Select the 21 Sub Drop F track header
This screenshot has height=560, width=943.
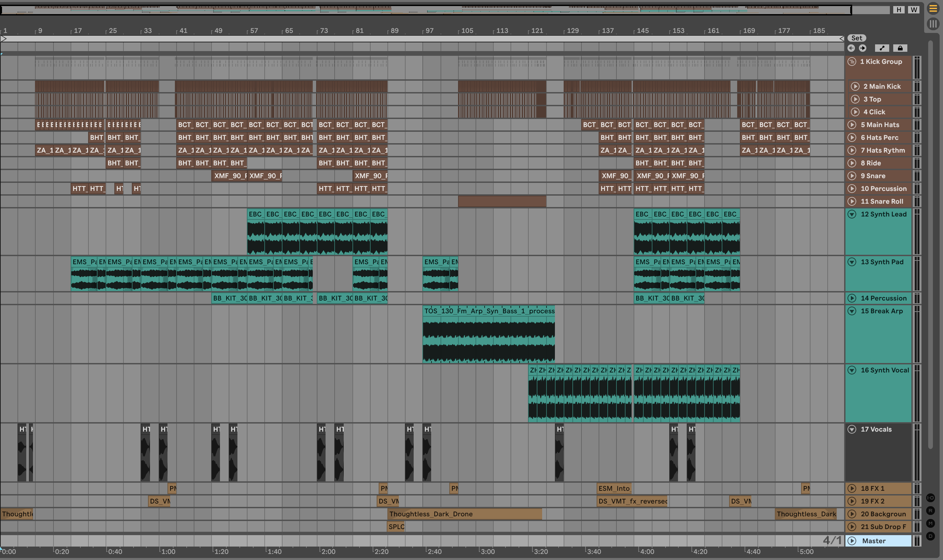878,527
